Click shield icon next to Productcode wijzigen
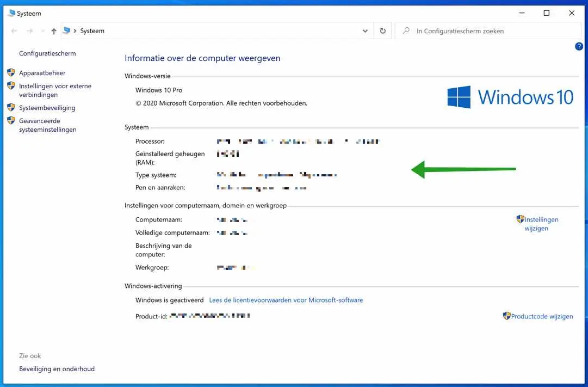The image size is (588, 387). point(506,316)
